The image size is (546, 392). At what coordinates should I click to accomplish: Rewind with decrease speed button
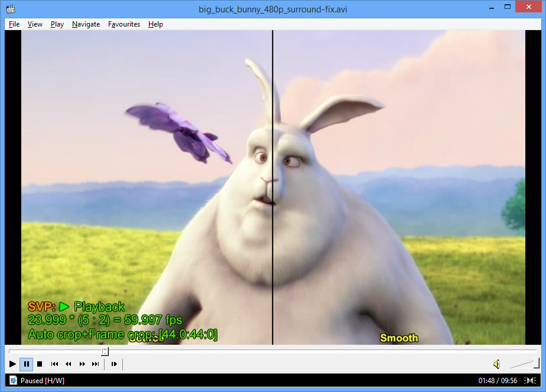point(69,364)
